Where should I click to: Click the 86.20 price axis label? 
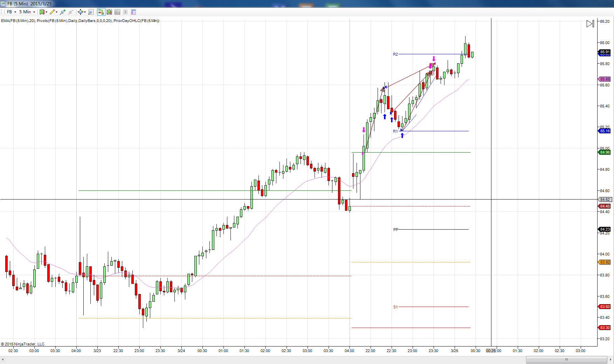coord(605,21)
